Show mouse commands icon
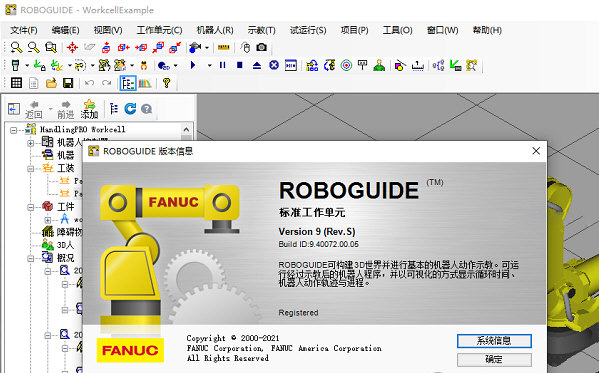The height and width of the screenshot is (373, 599). click(245, 47)
